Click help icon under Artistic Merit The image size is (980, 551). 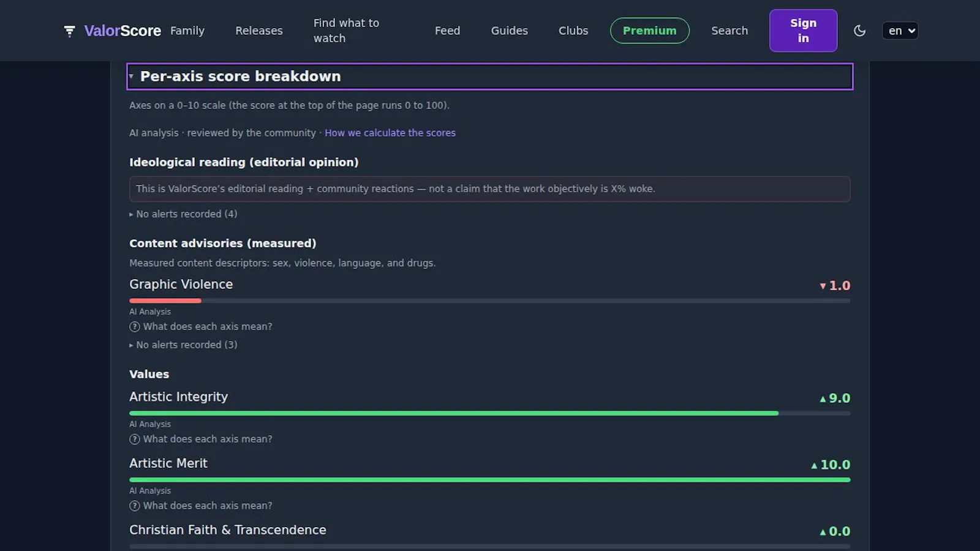[x=135, y=506]
